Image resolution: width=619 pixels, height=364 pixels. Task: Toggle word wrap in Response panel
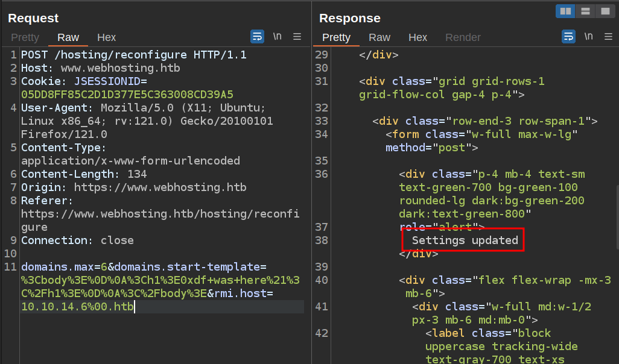coord(568,37)
